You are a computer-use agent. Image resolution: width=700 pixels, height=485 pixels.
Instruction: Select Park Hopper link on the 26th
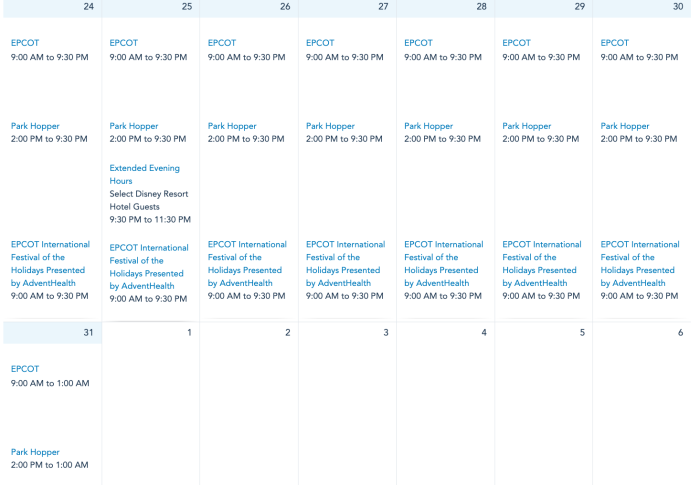click(232, 126)
